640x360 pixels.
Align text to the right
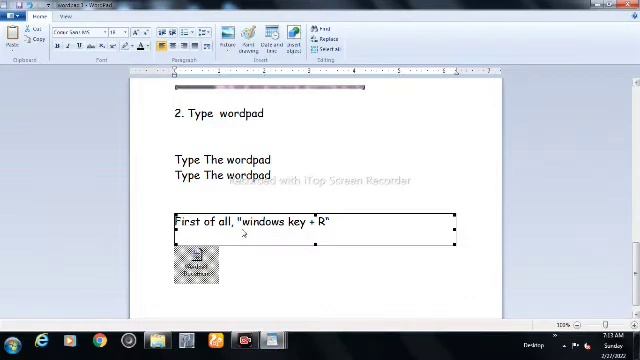click(184, 46)
